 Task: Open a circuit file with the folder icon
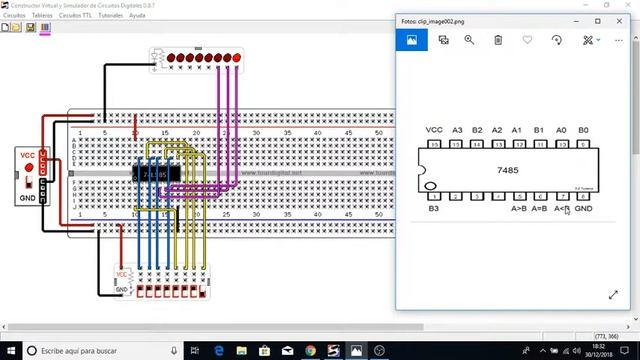click(x=16, y=27)
